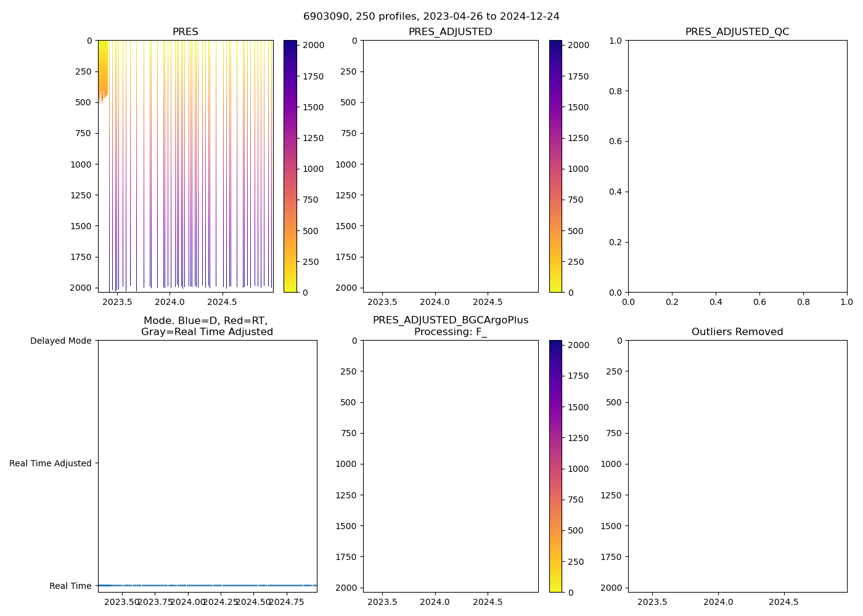This screenshot has height=616, width=863.
Task: Click inside the empty BGCArgoPlus plot area
Action: point(450,466)
